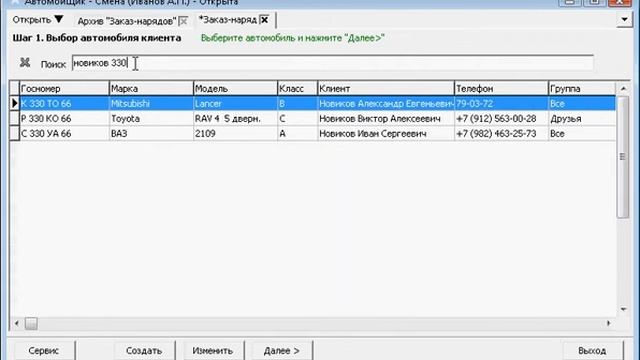
Task: Click phone +7 (982) 463-25-73
Action: click(501, 133)
